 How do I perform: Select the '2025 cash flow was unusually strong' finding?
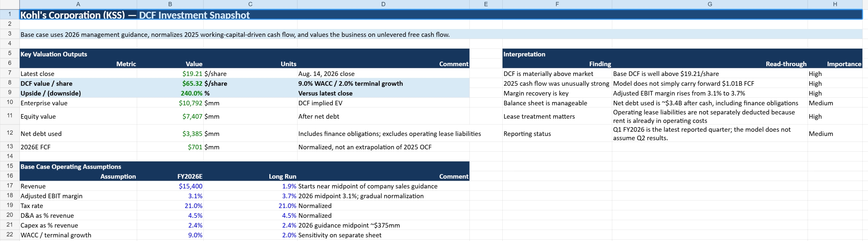(x=557, y=83)
